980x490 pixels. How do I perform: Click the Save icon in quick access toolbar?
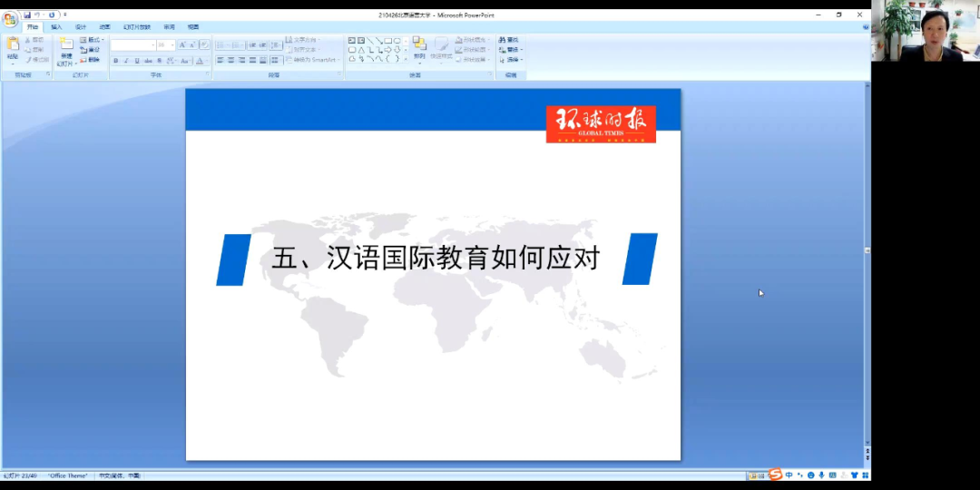tap(27, 15)
